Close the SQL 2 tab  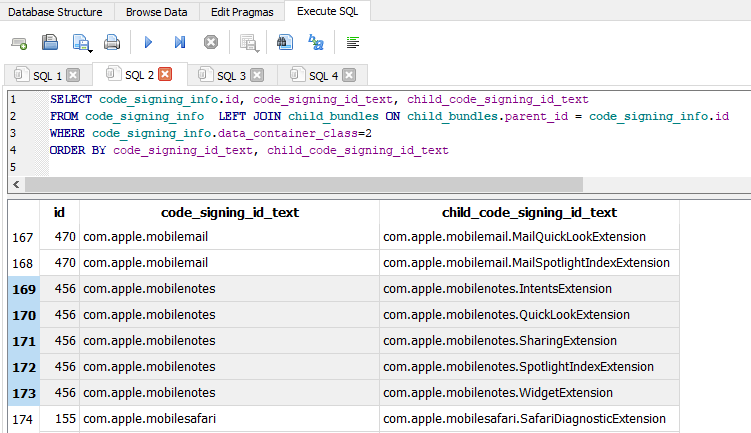tap(165, 74)
